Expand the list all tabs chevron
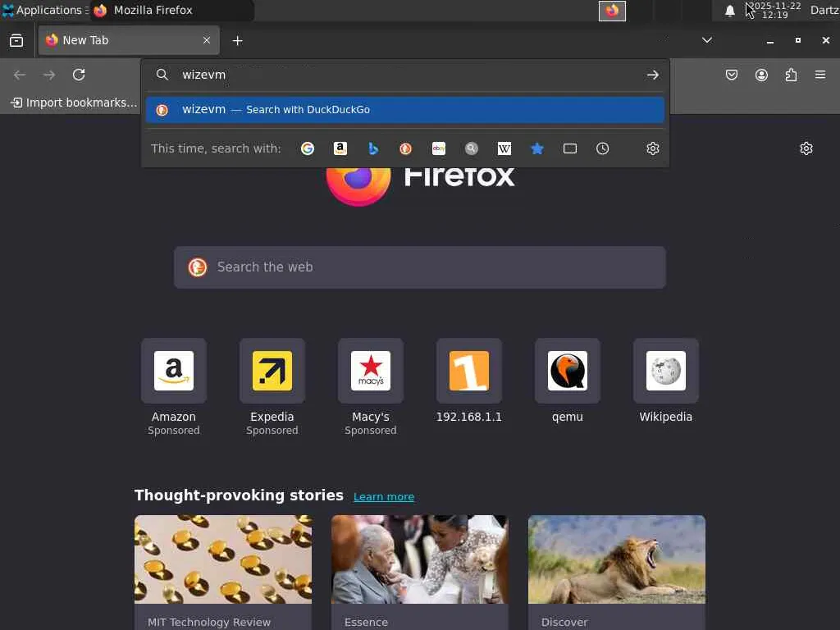840x630 pixels. 707,40
